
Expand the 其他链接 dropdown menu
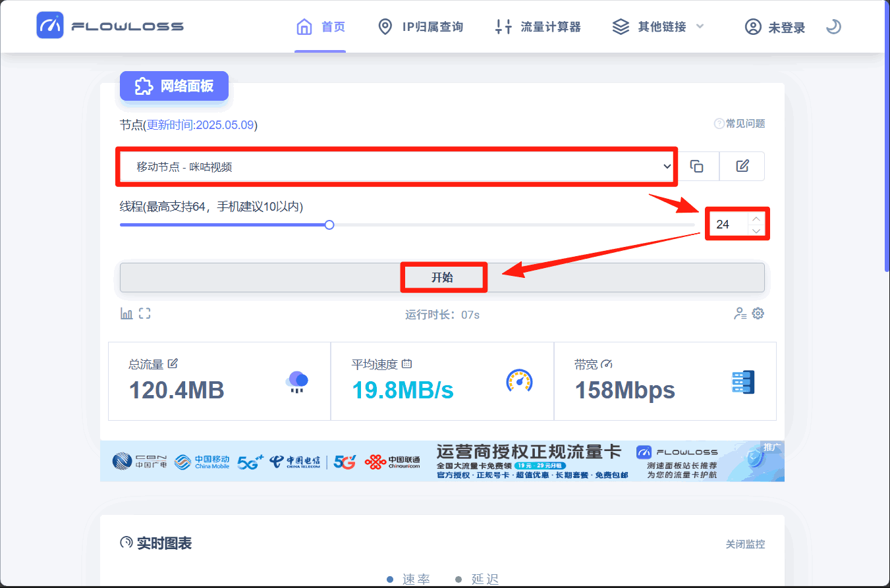pos(658,27)
